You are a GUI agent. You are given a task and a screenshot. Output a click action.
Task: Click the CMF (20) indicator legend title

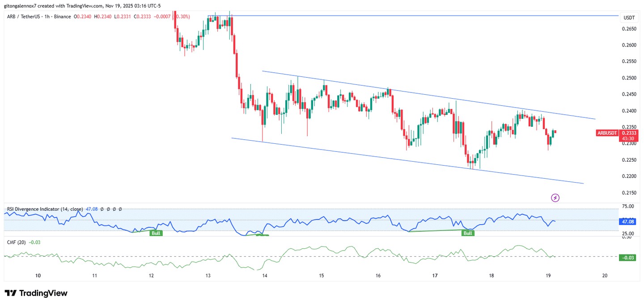click(x=16, y=242)
